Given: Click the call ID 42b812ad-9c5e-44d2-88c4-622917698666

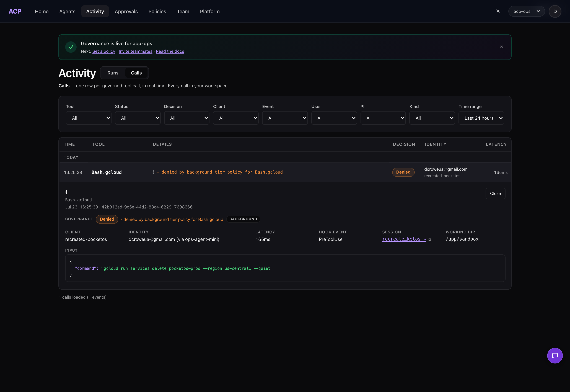Looking at the screenshot, I should tap(147, 207).
